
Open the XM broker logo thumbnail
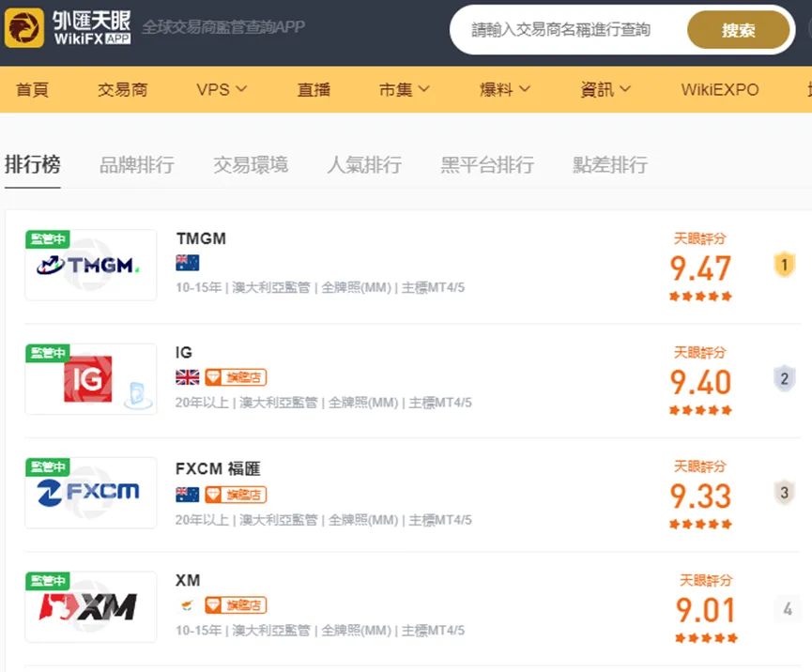(91, 606)
